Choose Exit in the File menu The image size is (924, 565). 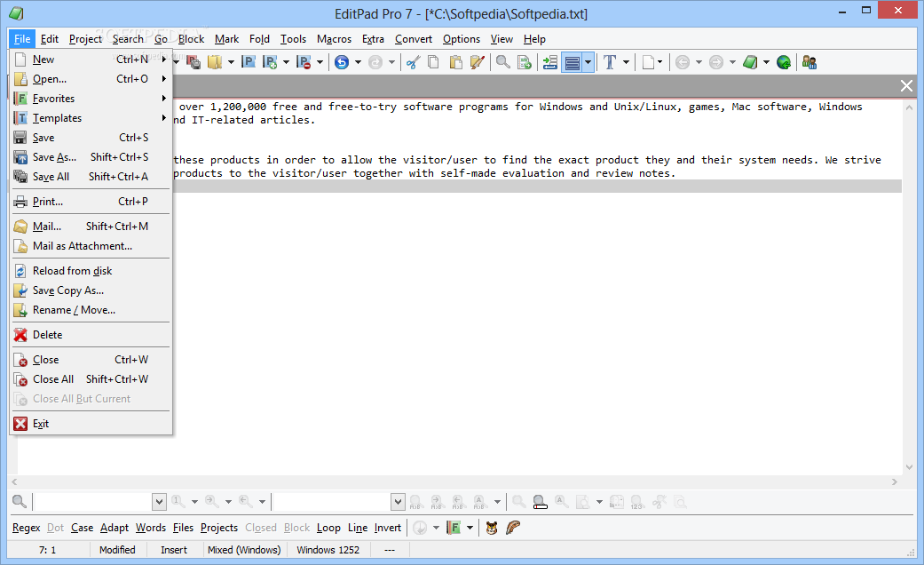(x=91, y=424)
